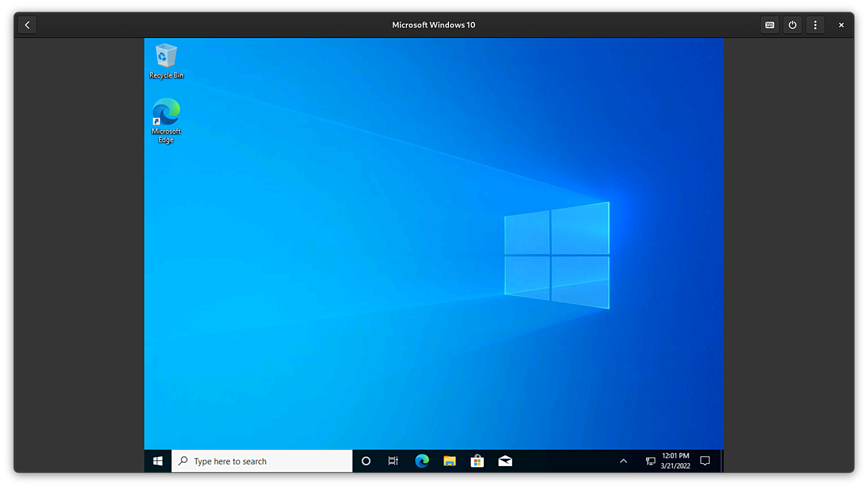Close the Microsoft Windows 10 window
The width and height of the screenshot is (868, 488).
(841, 25)
